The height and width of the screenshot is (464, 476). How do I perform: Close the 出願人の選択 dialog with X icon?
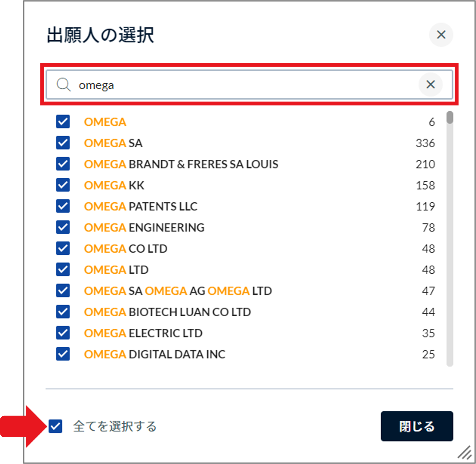click(x=441, y=34)
